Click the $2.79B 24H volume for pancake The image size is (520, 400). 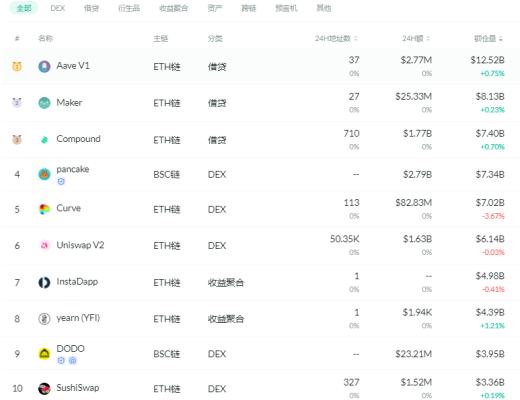coord(418,174)
